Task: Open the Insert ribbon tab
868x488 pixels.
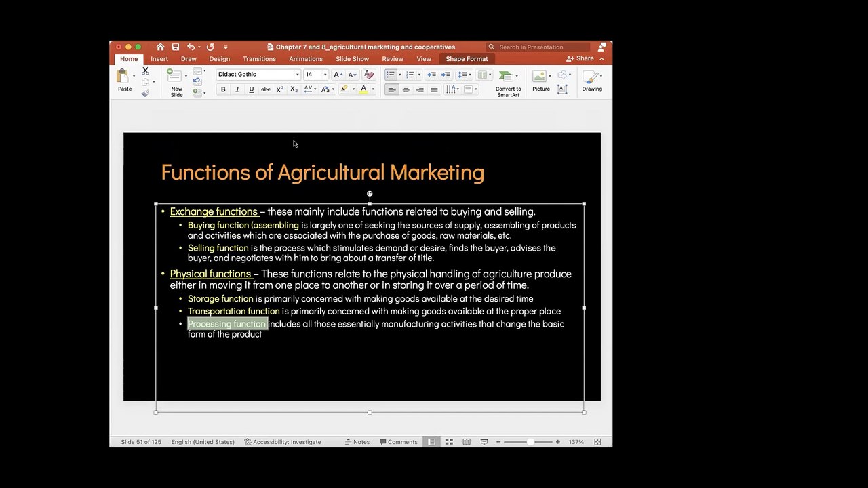Action: click(159, 59)
